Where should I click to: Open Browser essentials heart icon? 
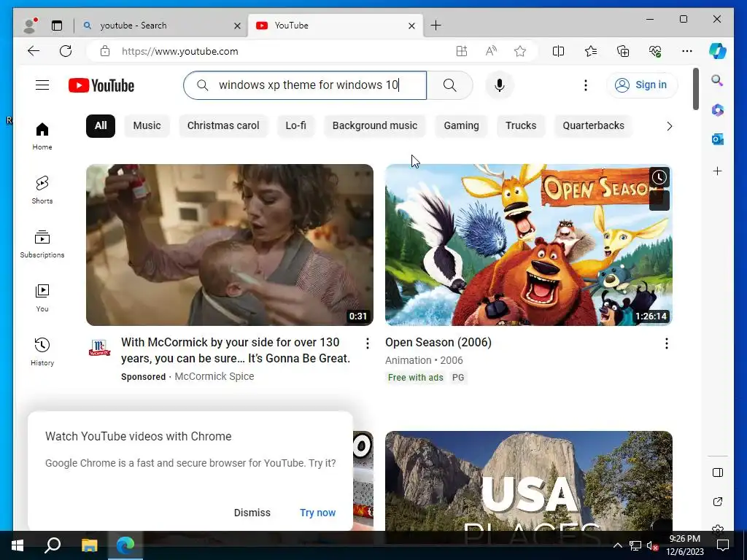(x=655, y=51)
